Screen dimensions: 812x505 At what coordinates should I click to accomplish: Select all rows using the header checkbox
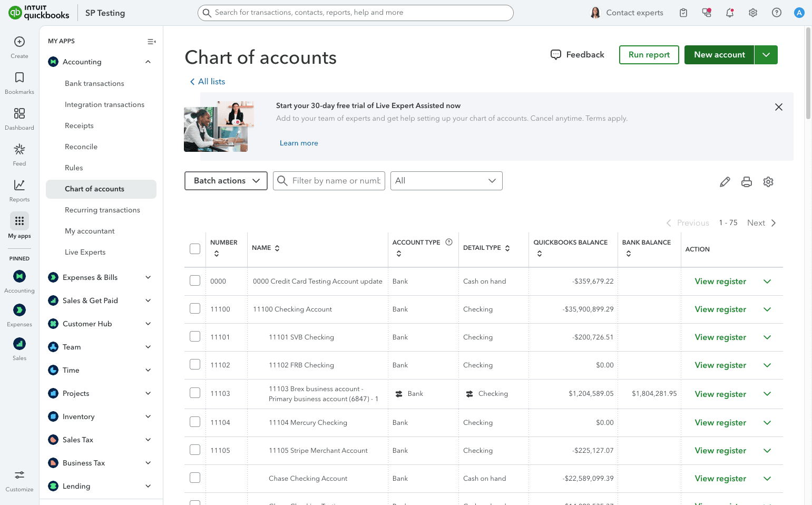tap(195, 248)
